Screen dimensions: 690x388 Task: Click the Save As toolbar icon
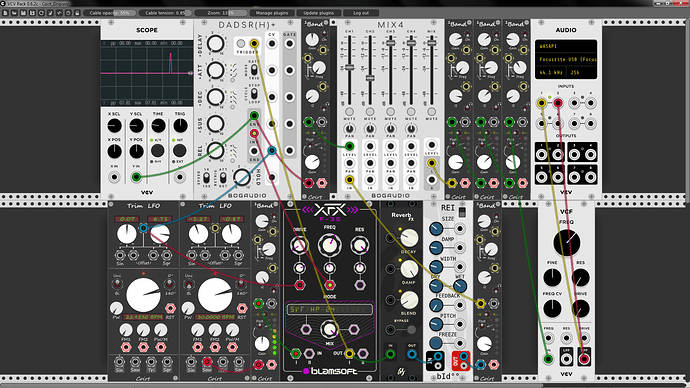pos(32,13)
